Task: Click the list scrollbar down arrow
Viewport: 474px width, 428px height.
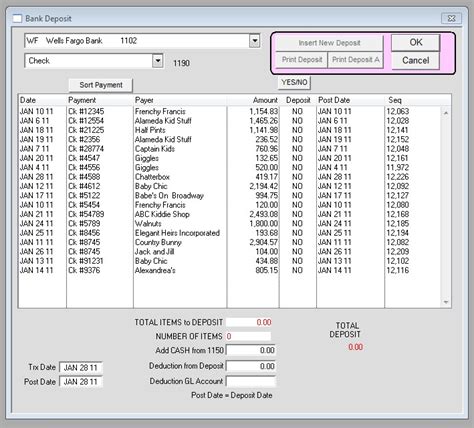Action: [446, 302]
